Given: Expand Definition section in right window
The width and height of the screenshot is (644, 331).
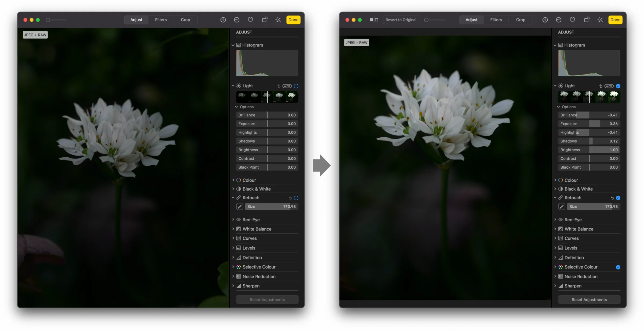Looking at the screenshot, I should pos(555,257).
